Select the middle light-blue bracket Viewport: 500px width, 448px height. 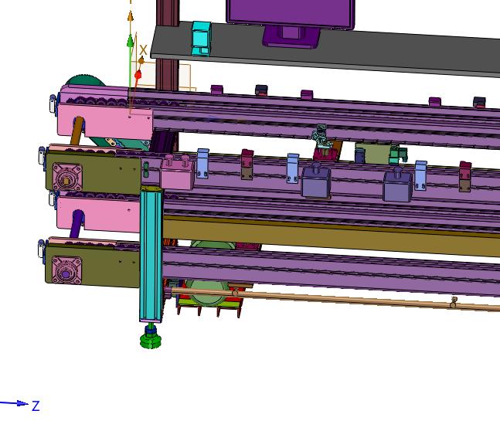click(293, 168)
